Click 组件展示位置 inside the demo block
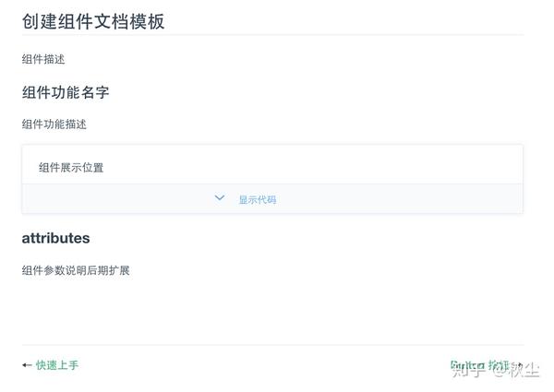The height and width of the screenshot is (392, 554). click(x=71, y=168)
